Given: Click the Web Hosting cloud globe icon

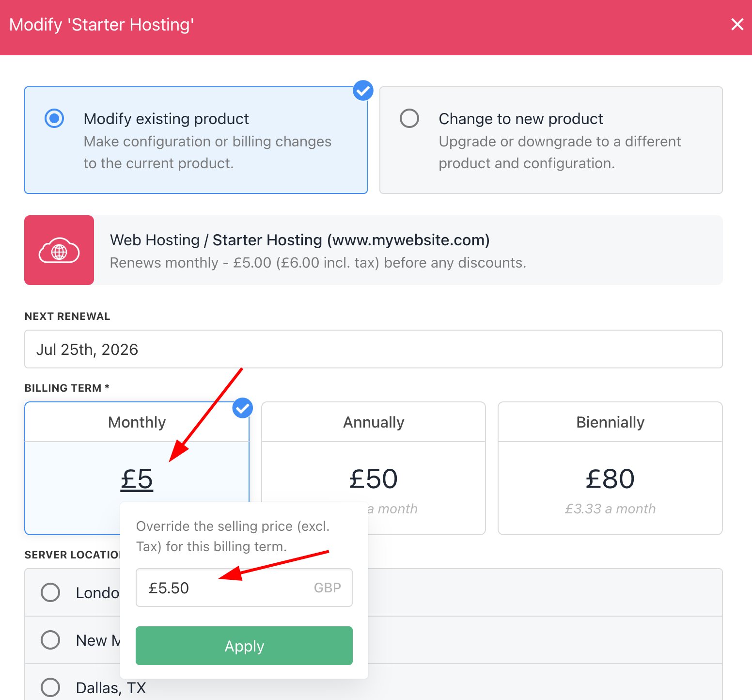Looking at the screenshot, I should [59, 250].
